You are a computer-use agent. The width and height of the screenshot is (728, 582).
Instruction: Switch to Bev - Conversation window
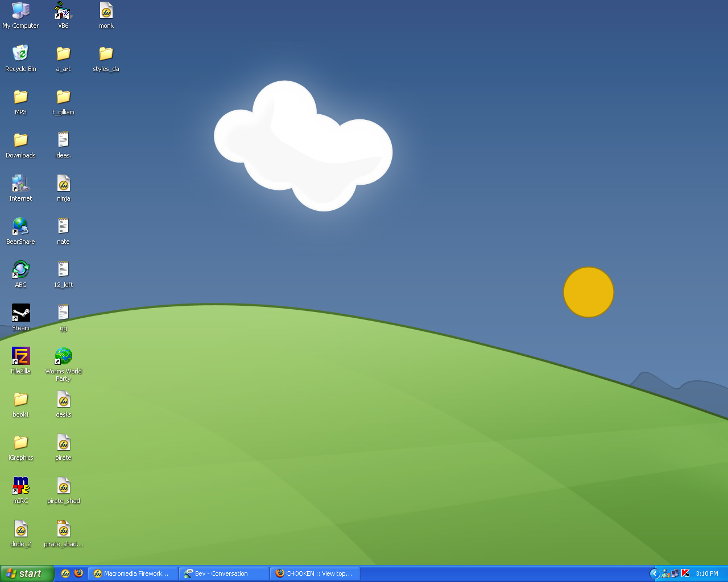pyautogui.click(x=224, y=573)
